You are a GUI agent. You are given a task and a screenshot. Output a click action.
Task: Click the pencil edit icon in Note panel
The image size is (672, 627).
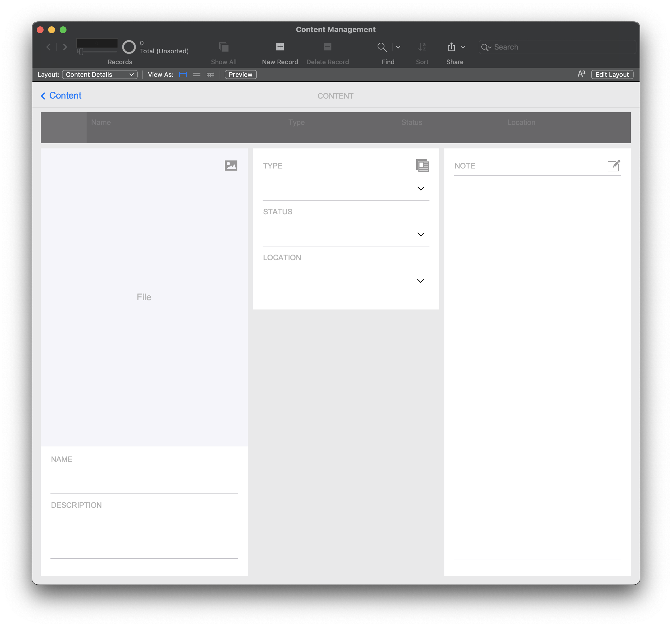pos(614,166)
